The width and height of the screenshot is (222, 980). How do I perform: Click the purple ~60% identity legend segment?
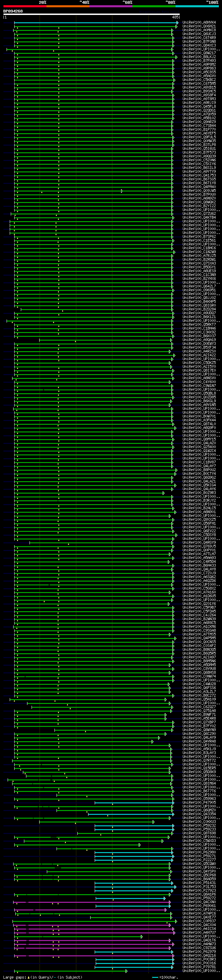coord(111,6)
